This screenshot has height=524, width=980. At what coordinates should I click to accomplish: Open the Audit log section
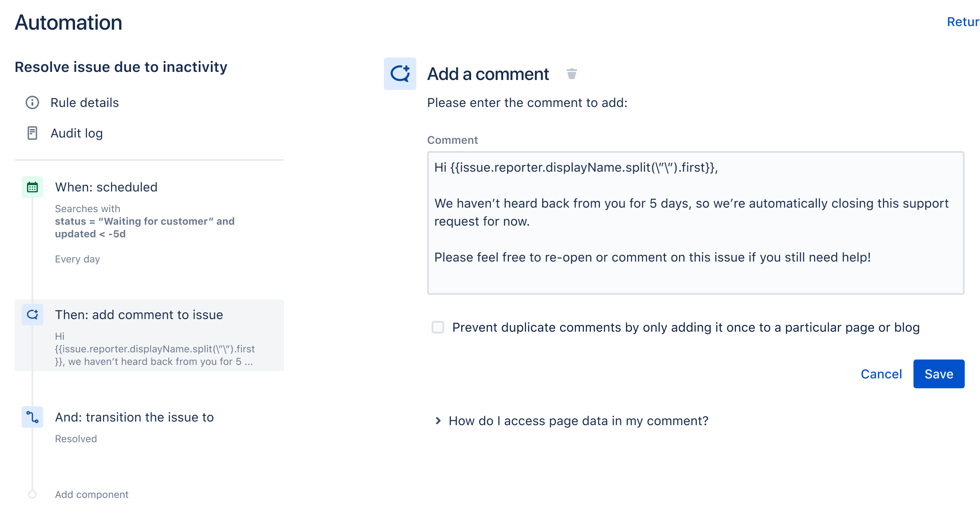pos(77,133)
